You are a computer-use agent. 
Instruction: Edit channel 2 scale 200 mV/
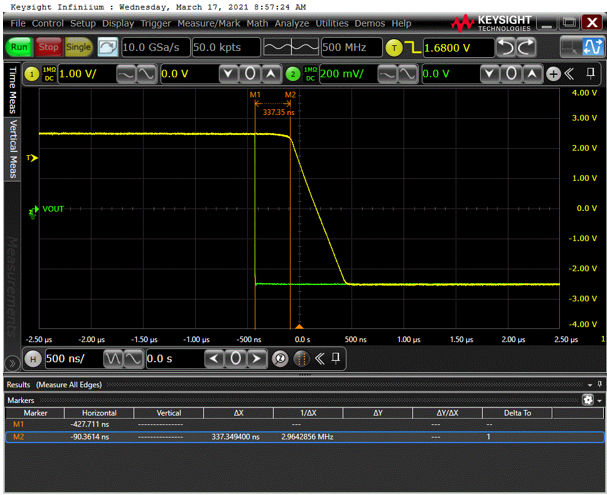coord(348,74)
